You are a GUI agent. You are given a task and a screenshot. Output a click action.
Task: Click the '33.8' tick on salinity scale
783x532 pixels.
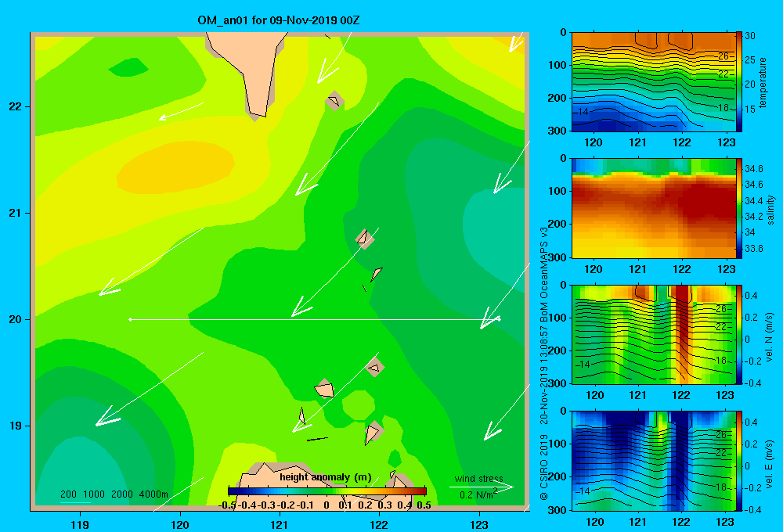click(753, 249)
